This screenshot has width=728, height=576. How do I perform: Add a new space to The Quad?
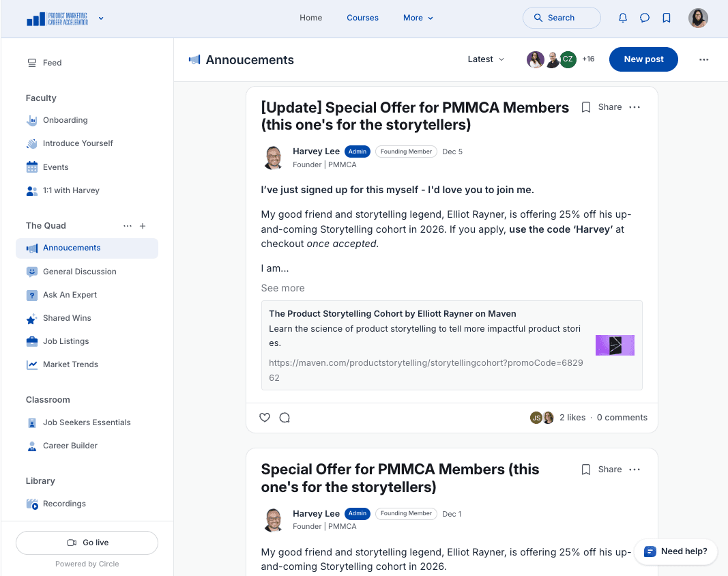pos(143,226)
